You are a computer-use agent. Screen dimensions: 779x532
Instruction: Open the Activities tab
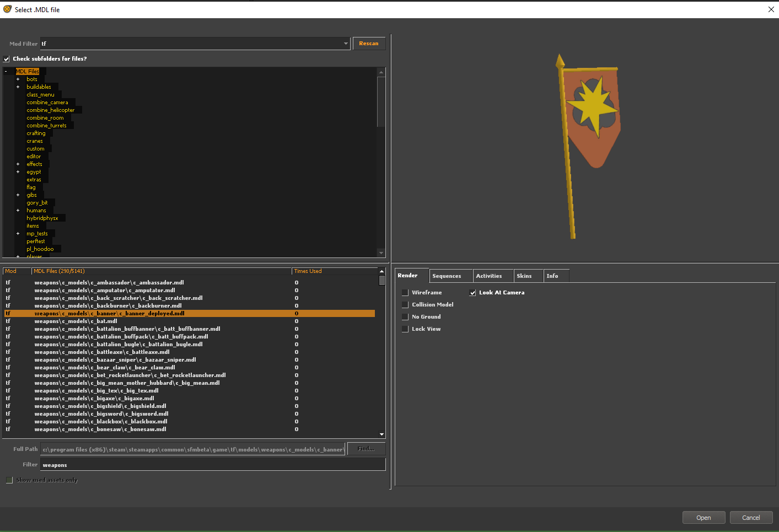pos(493,276)
